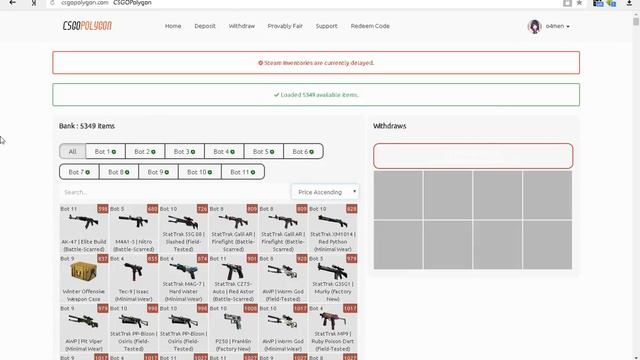Open the Provably Fair page
640x360 pixels.
click(x=285, y=26)
